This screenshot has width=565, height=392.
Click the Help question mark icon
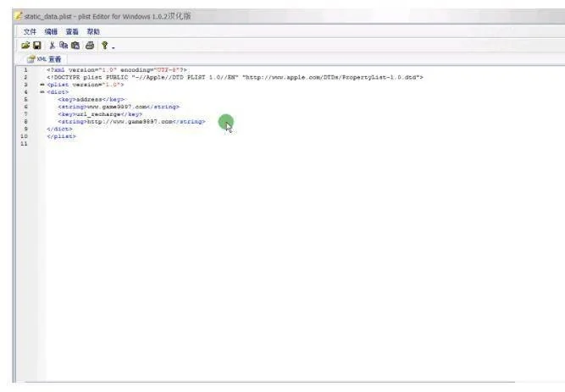(x=104, y=45)
